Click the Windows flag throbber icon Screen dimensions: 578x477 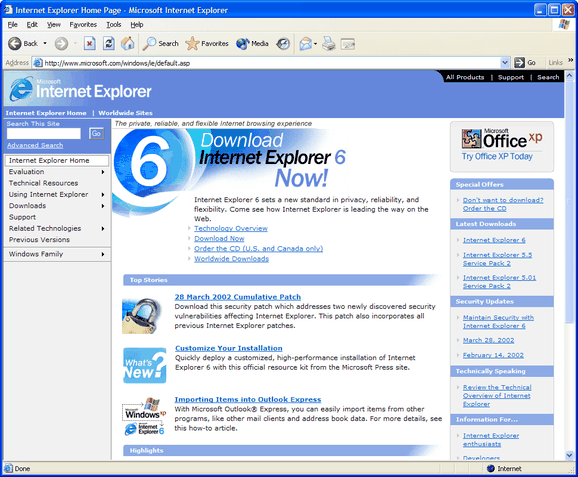564,25
